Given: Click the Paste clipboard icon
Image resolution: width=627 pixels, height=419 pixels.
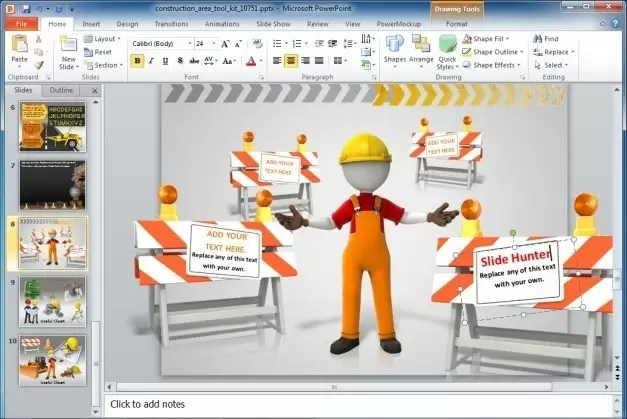Looking at the screenshot, I should click(x=20, y=48).
